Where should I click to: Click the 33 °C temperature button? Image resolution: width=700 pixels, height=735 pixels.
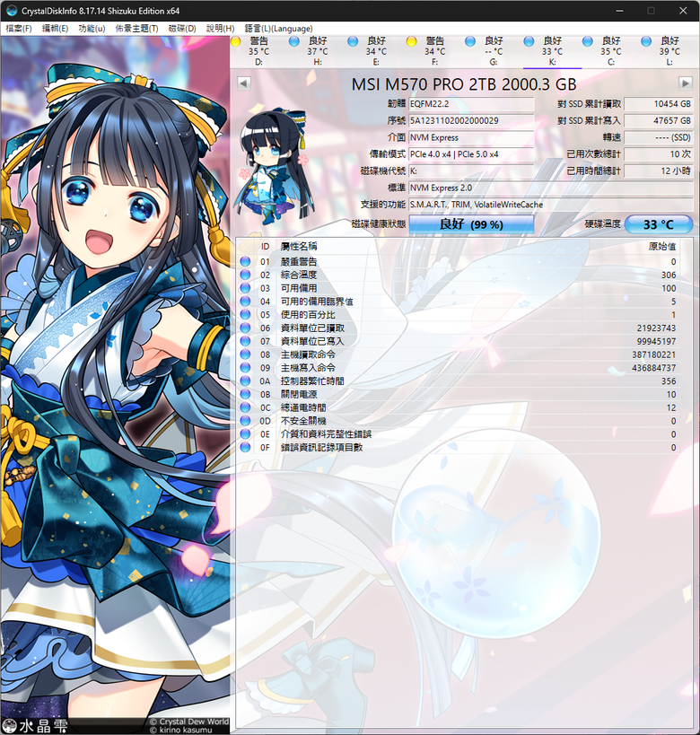pos(659,224)
